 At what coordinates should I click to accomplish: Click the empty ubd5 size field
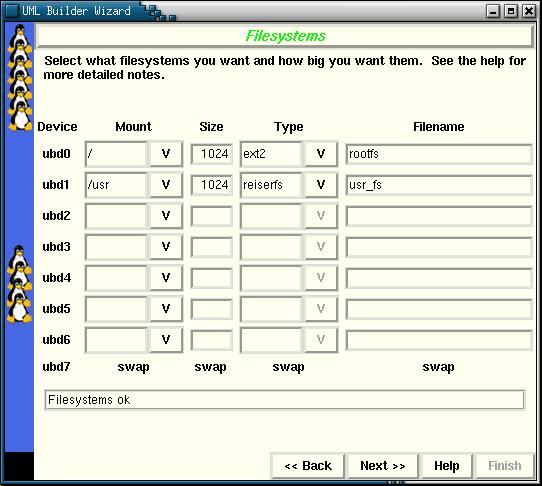(x=212, y=309)
